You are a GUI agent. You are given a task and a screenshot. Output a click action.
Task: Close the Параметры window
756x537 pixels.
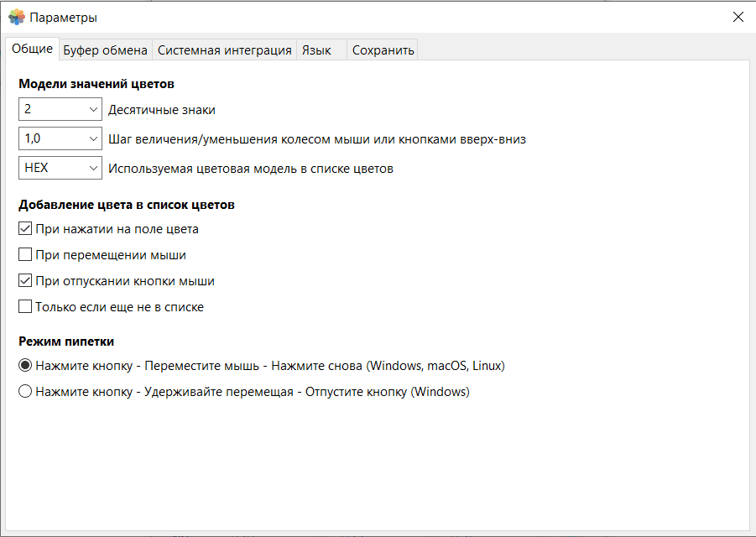pyautogui.click(x=738, y=17)
